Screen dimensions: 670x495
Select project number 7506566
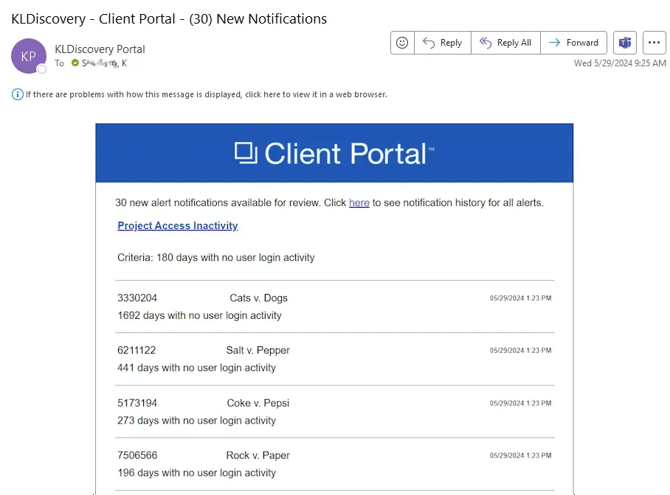(137, 455)
